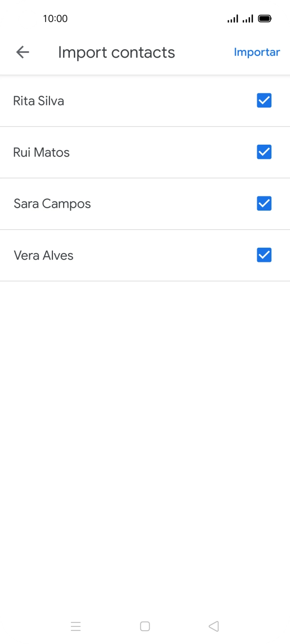This screenshot has width=290, height=644.
Task: Tap the Importar link
Action: pyautogui.click(x=257, y=52)
